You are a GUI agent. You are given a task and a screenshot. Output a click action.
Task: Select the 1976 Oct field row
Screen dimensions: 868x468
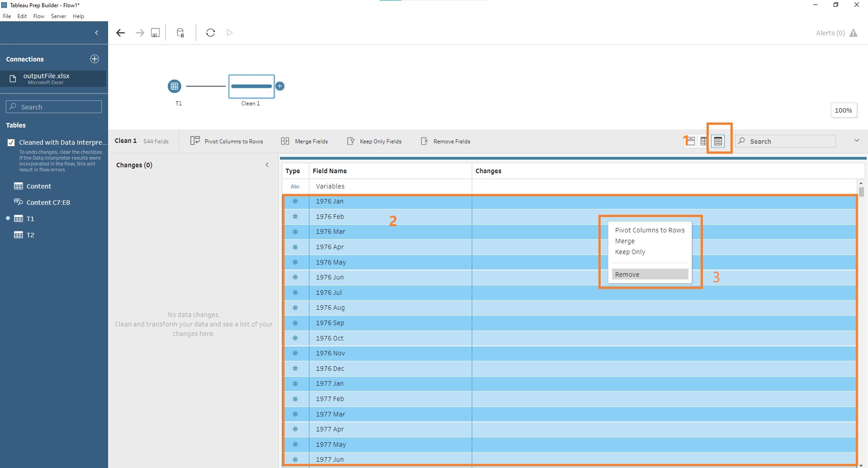coord(570,338)
